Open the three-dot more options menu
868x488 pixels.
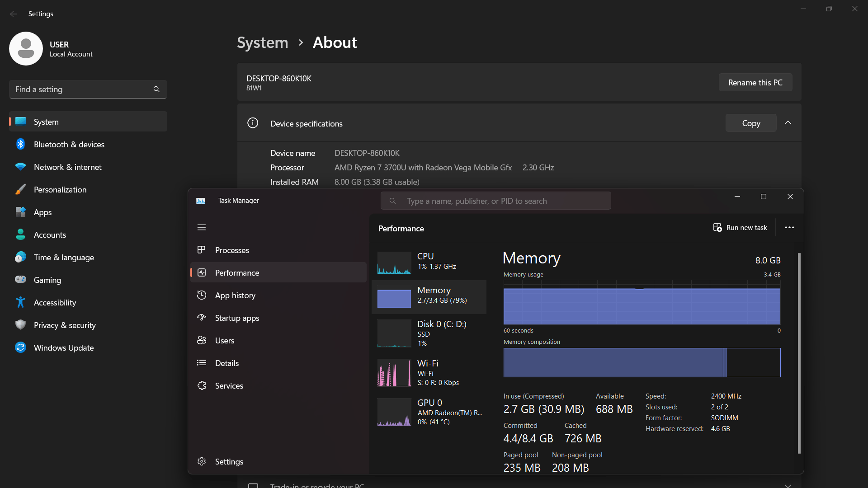click(x=789, y=227)
